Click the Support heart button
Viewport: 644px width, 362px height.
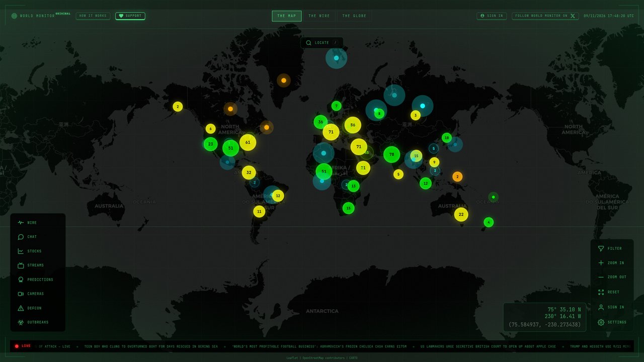[130, 16]
